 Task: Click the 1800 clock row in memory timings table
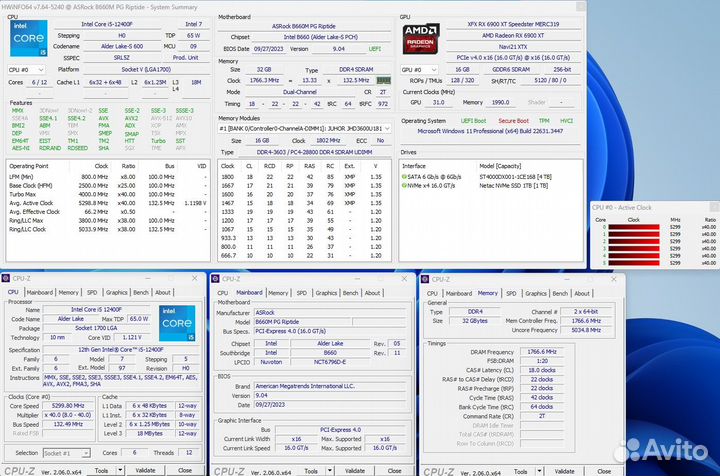pos(304,177)
